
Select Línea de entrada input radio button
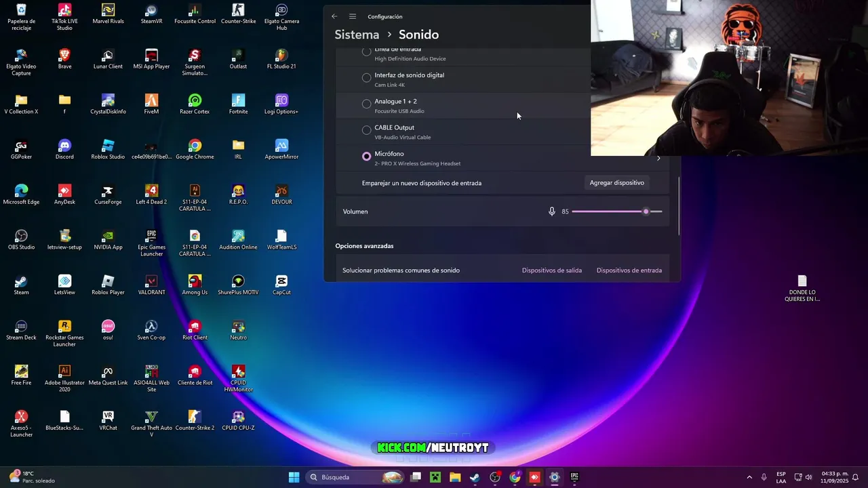pyautogui.click(x=366, y=52)
